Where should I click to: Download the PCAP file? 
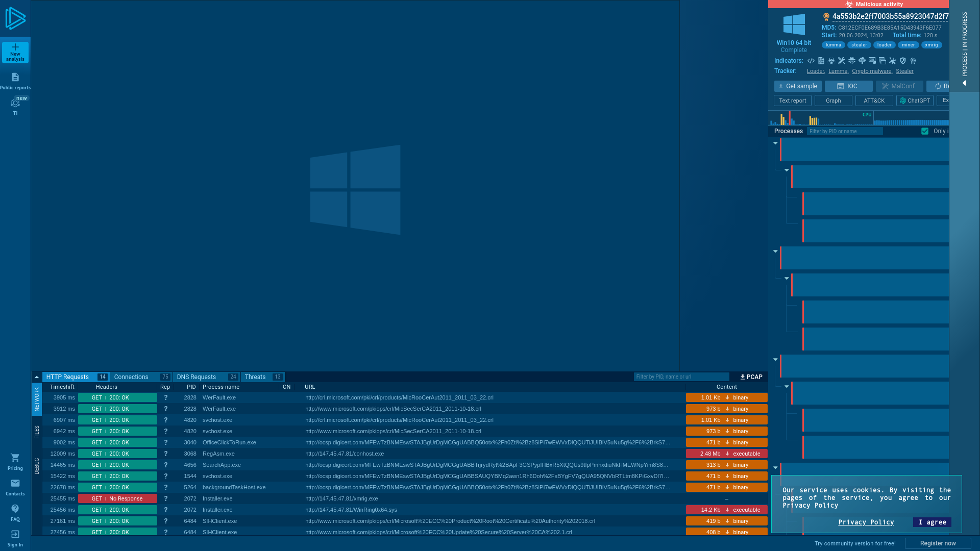751,377
